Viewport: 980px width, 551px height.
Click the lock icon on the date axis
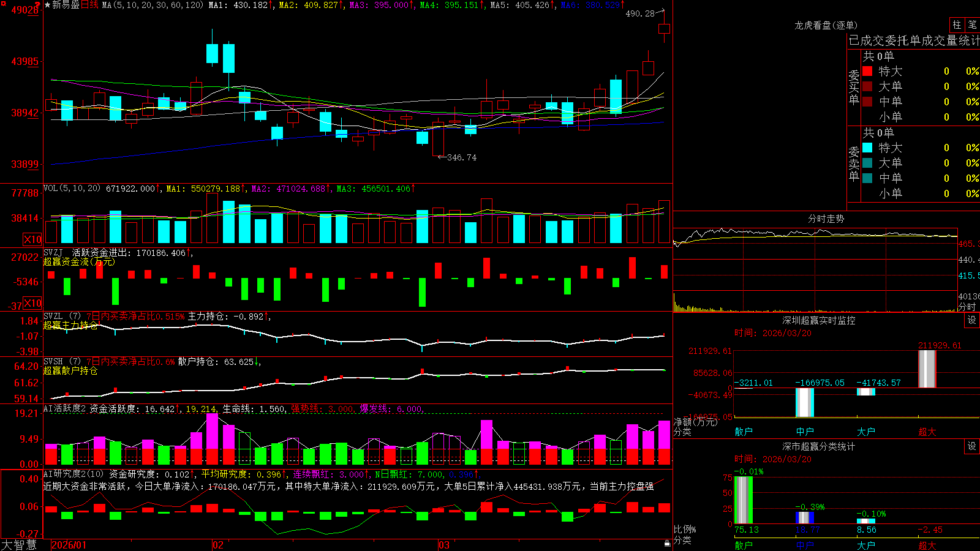tap(667, 544)
